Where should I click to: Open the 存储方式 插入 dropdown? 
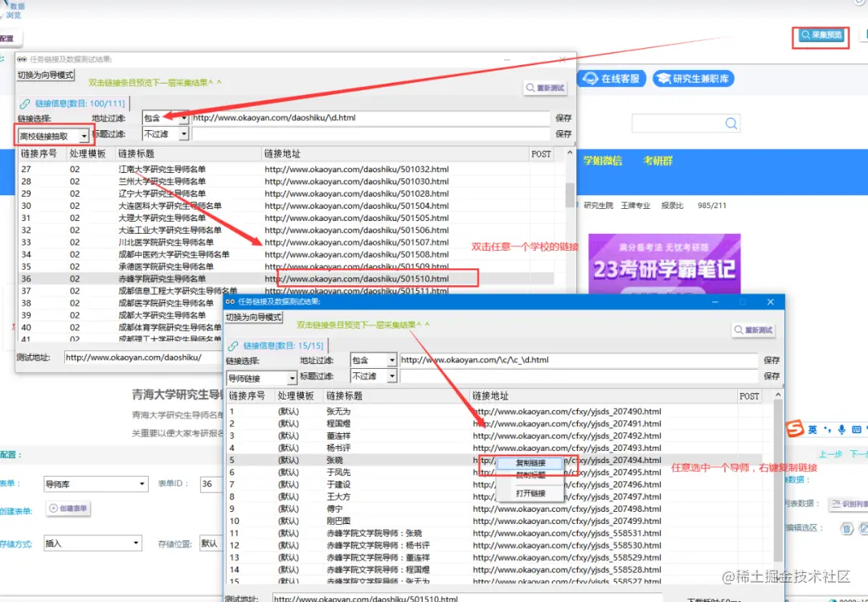click(x=92, y=543)
